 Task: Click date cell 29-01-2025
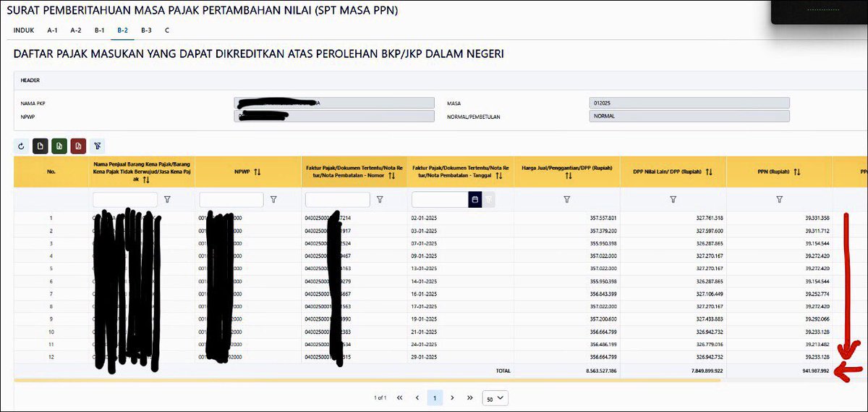click(x=424, y=357)
